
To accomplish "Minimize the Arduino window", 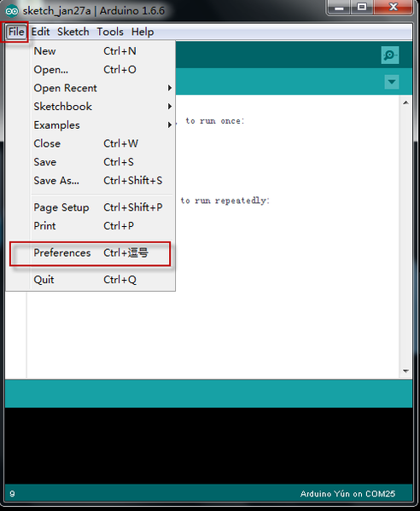I will 339,8.
